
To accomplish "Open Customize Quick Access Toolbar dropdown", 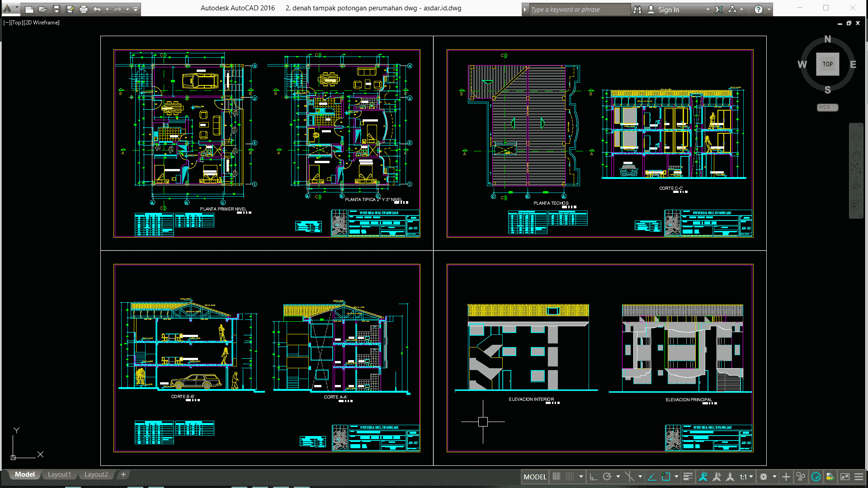I will pos(136,9).
